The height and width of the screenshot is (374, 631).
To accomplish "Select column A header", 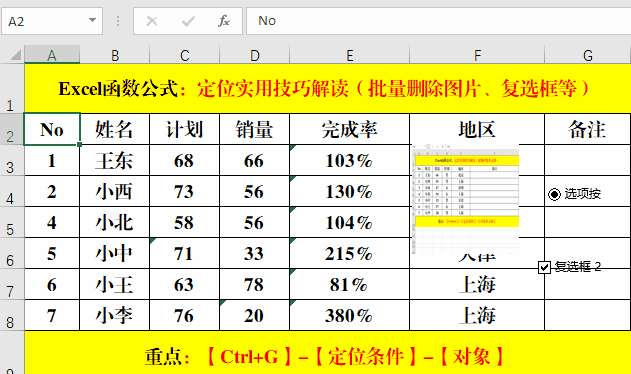I will click(x=52, y=55).
